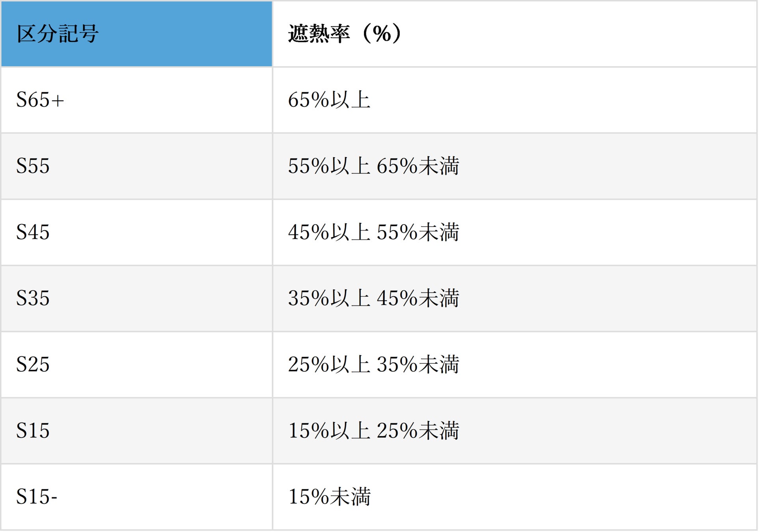Select the 35%以上 45%未満 cell
The height and width of the screenshot is (532, 759).
(515, 299)
